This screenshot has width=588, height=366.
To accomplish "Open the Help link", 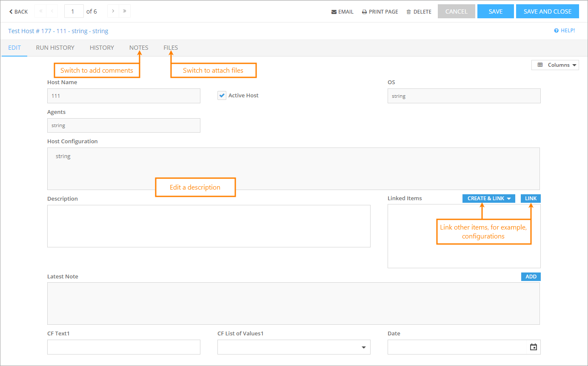I will pos(564,31).
